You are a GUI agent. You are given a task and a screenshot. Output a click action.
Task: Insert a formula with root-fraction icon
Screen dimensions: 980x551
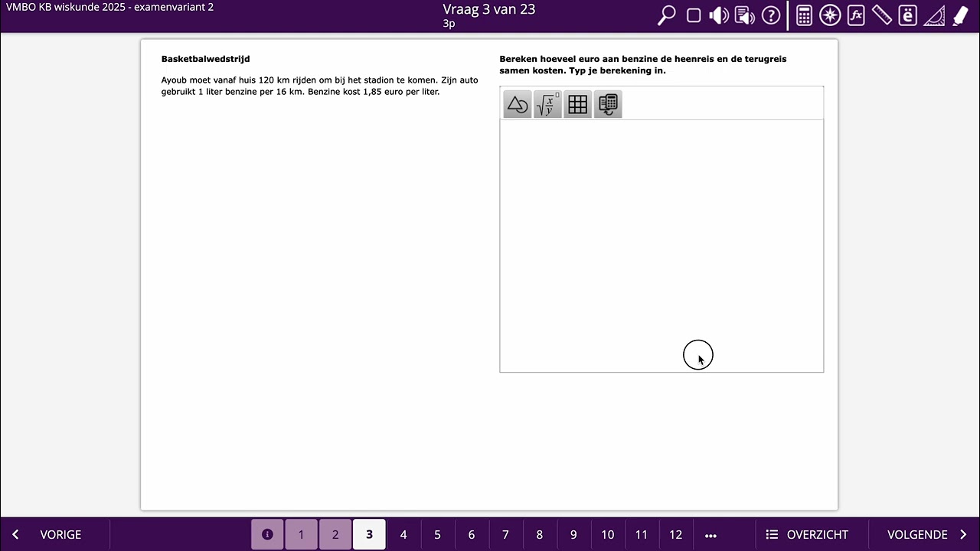(x=547, y=105)
